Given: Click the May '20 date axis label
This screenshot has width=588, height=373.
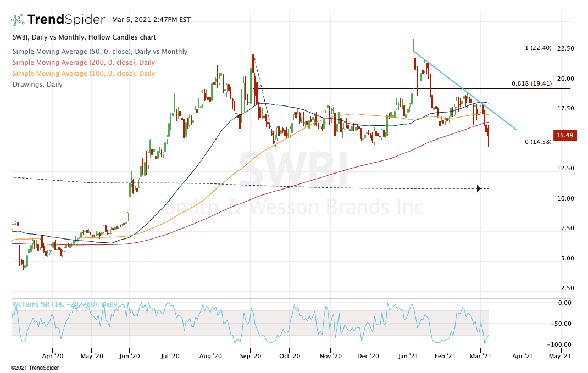Looking at the screenshot, I should (x=92, y=356).
